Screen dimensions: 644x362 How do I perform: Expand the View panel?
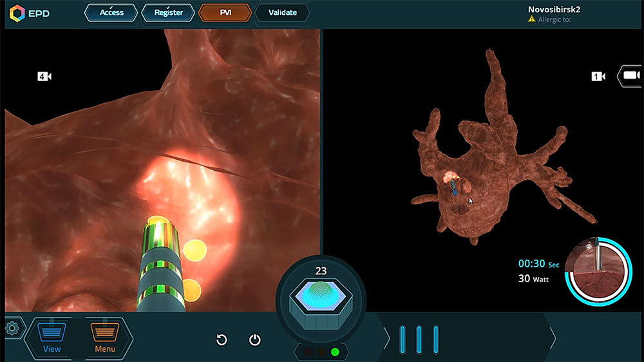tap(52, 337)
